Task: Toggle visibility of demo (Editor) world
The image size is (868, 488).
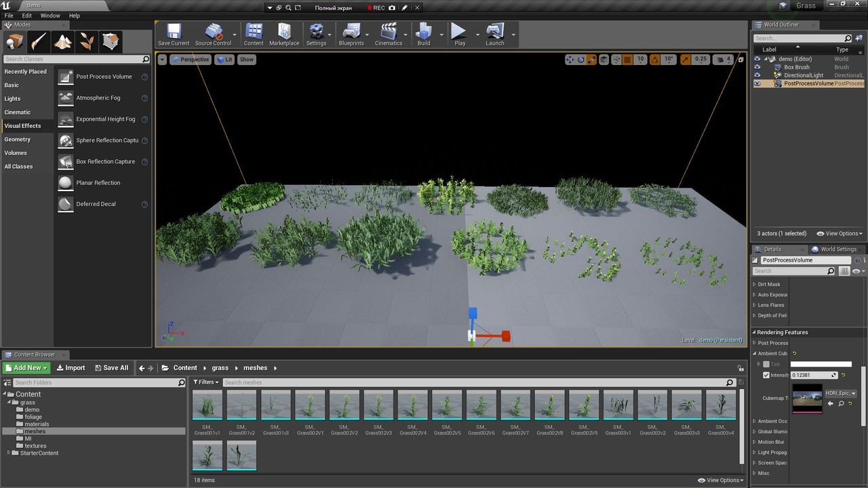Action: [x=757, y=59]
